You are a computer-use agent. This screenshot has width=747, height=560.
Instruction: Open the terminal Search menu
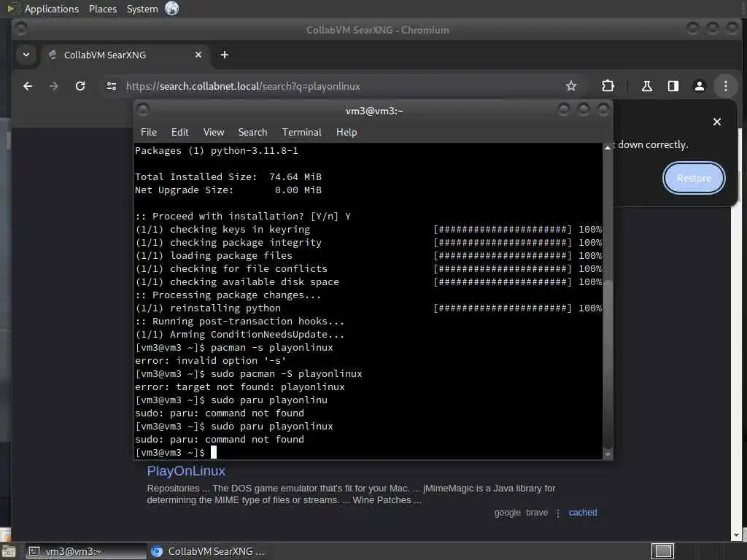coord(252,133)
